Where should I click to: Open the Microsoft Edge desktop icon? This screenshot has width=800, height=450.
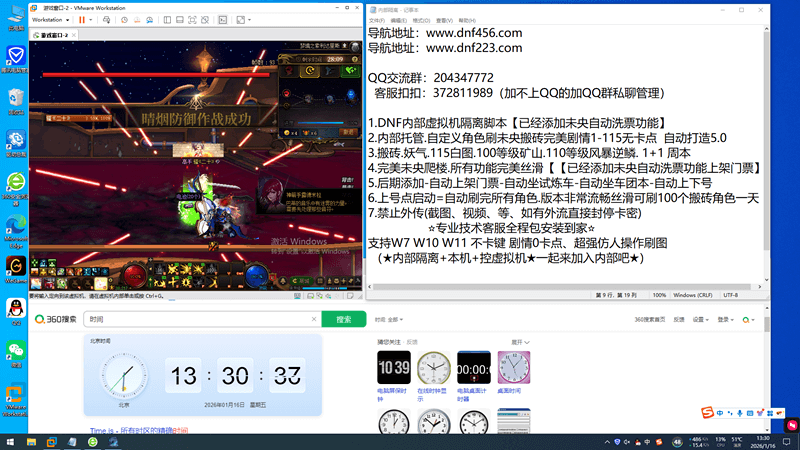[16, 225]
